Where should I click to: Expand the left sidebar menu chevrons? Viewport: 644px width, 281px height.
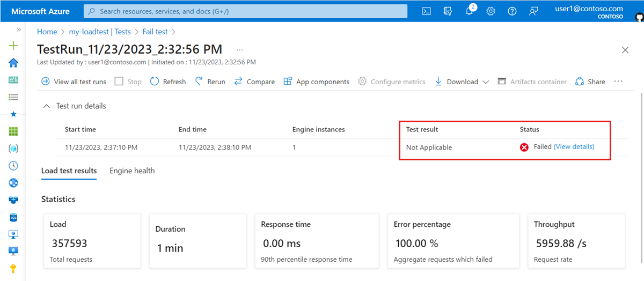(x=19, y=29)
